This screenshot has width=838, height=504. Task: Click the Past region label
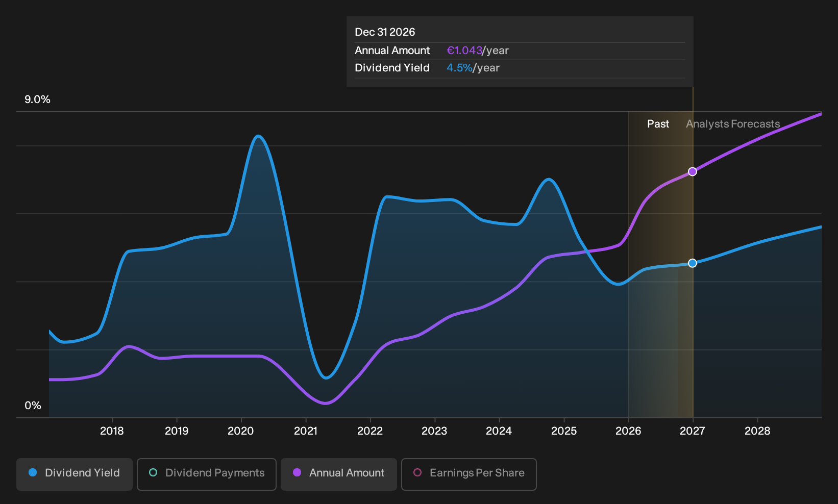pyautogui.click(x=658, y=124)
